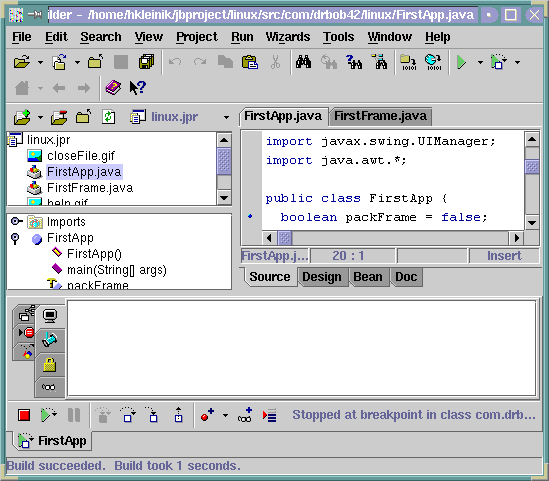Screen dimensions: 549x481
Task: Click the Insert mode status field
Action: pos(504,256)
